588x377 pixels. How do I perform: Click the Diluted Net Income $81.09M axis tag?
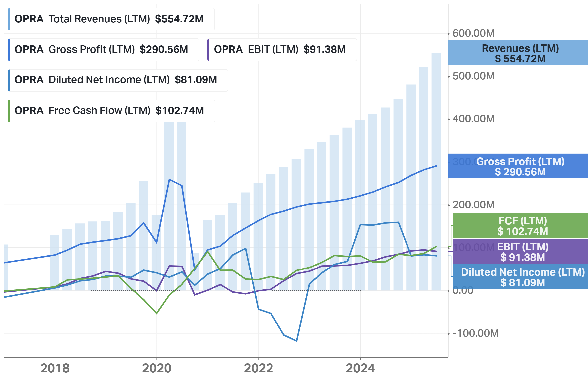pos(520,277)
